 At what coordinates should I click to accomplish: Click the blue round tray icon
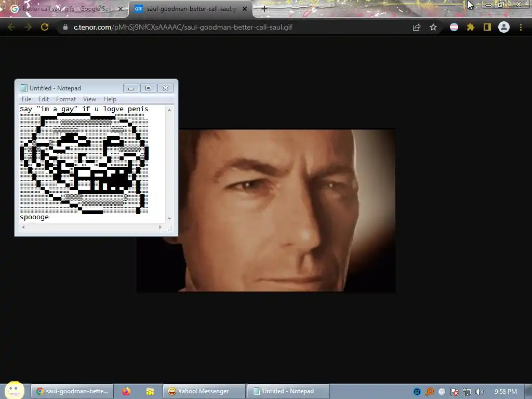tap(417, 392)
